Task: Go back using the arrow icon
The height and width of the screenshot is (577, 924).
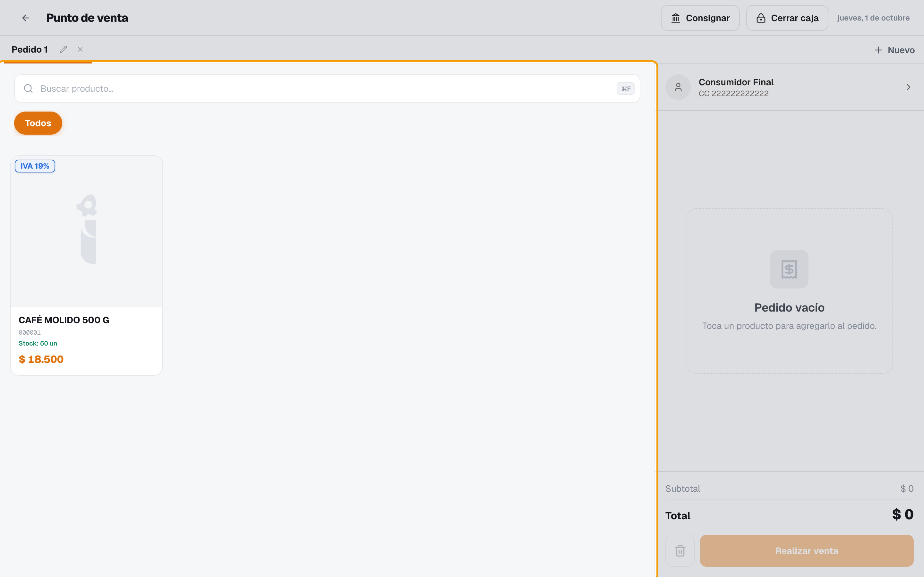Action: click(x=26, y=18)
